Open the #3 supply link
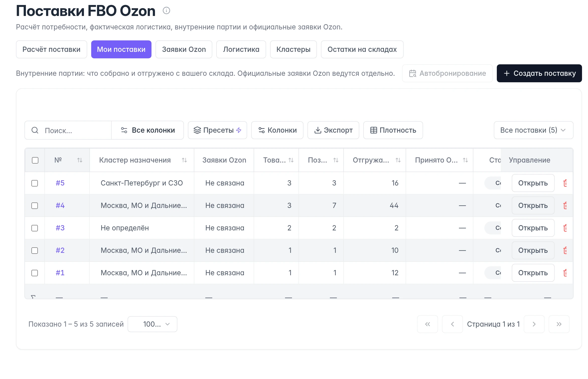 (x=60, y=228)
